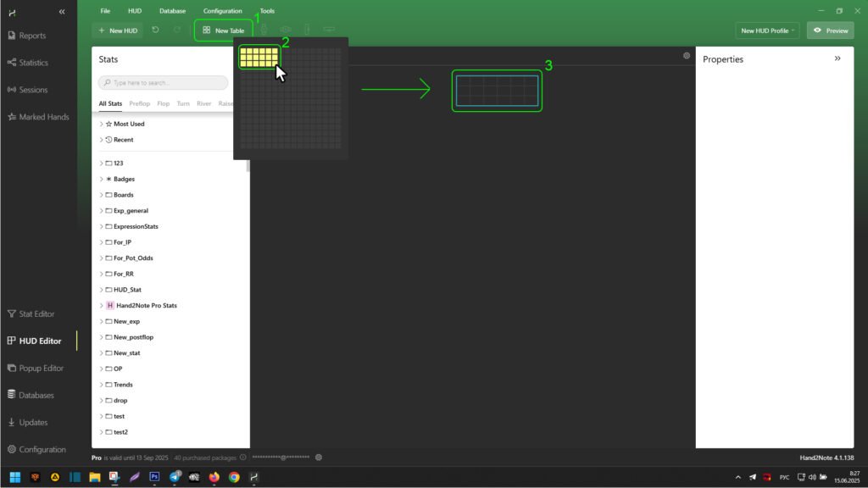This screenshot has height=488, width=868.
Task: Collapse the left sidebar with double chevron
Action: [x=62, y=12]
